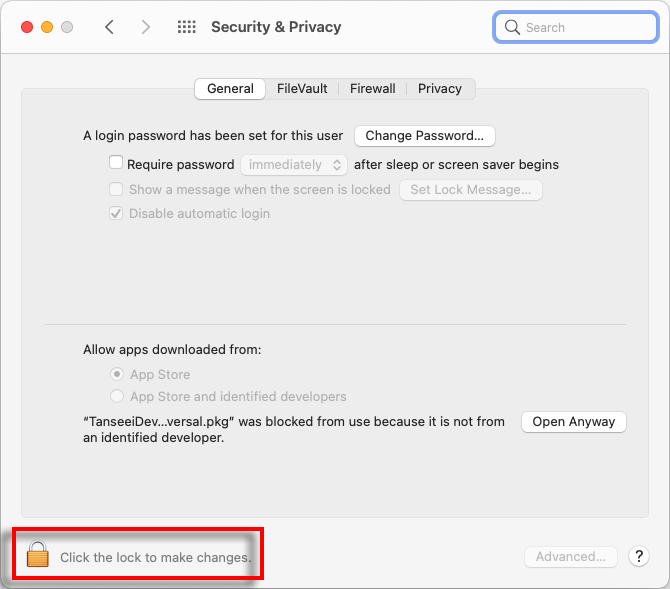The image size is (670, 589).
Task: Click Open Anyway for blocked package
Action: coord(573,422)
